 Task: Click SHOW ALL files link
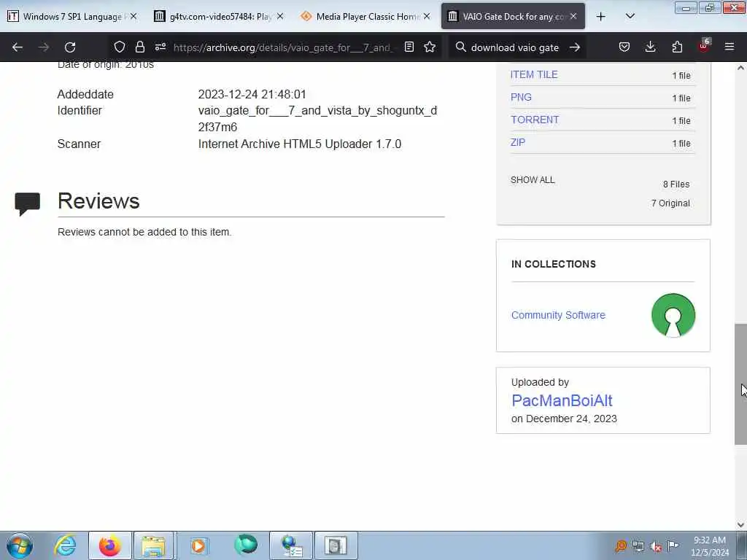point(533,180)
